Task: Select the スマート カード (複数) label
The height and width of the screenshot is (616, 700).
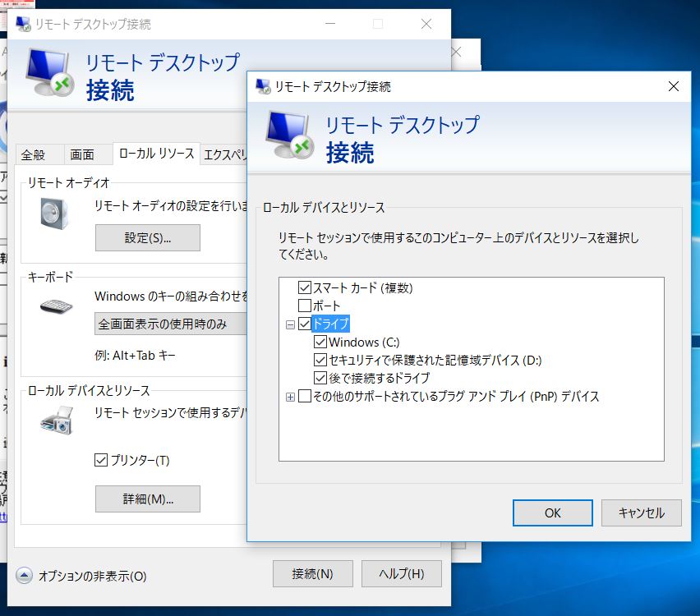Action: [x=362, y=288]
